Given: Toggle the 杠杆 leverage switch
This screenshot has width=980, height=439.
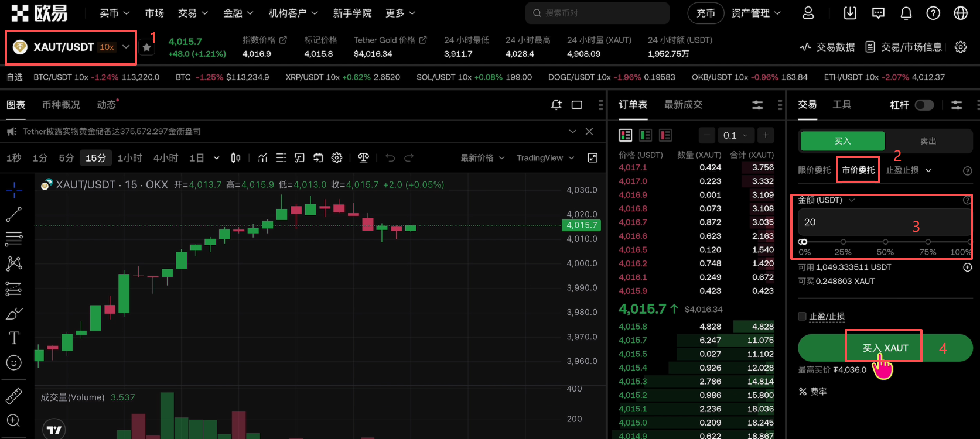Looking at the screenshot, I should [924, 105].
